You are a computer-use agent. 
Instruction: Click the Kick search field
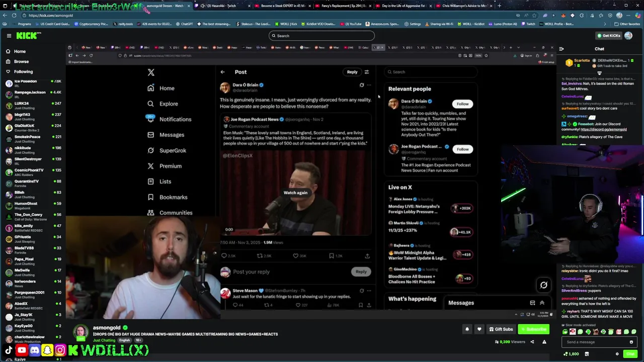(321, 36)
